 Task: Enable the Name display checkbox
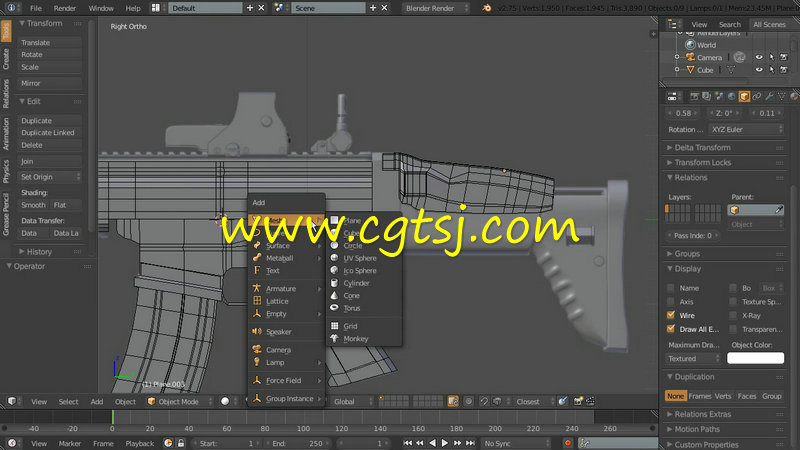click(671, 288)
